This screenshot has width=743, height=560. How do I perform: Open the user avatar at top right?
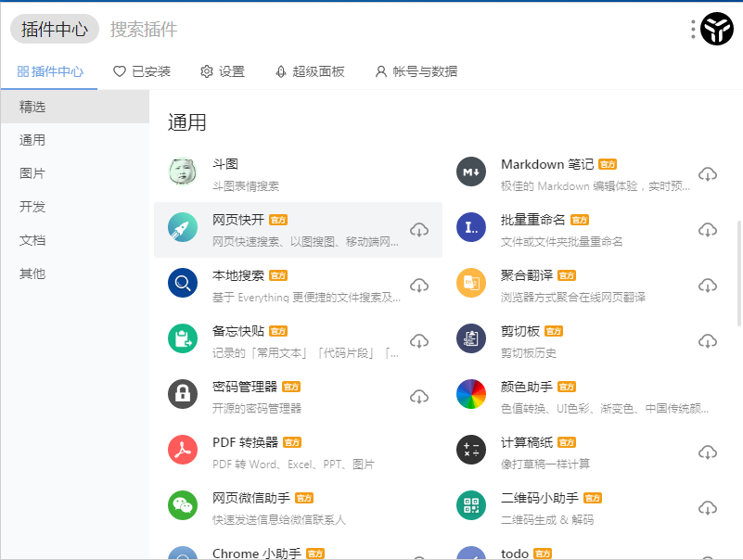(x=717, y=30)
